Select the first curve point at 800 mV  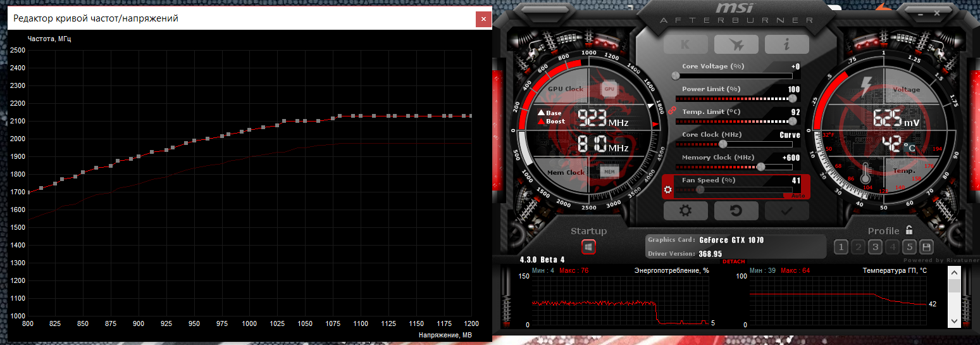pos(28,192)
